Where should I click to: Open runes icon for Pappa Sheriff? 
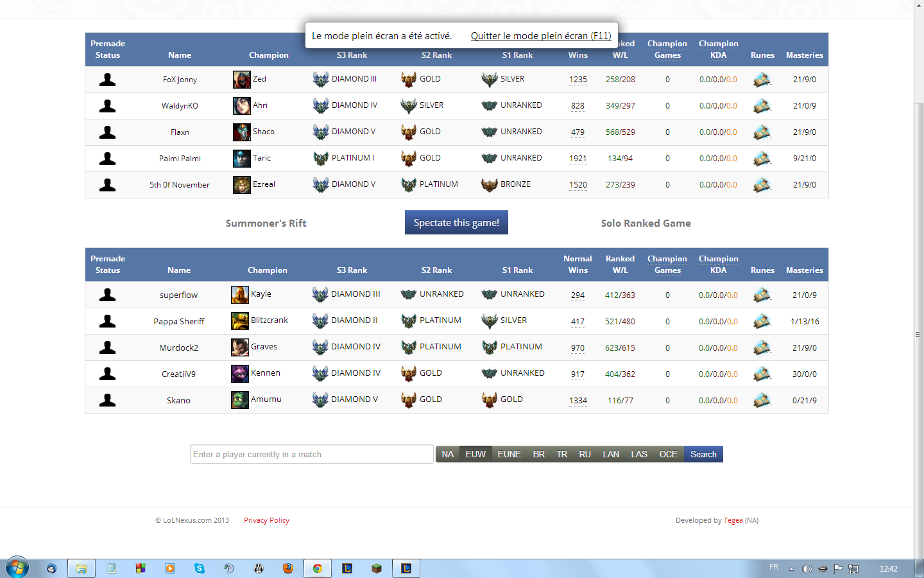(x=762, y=321)
